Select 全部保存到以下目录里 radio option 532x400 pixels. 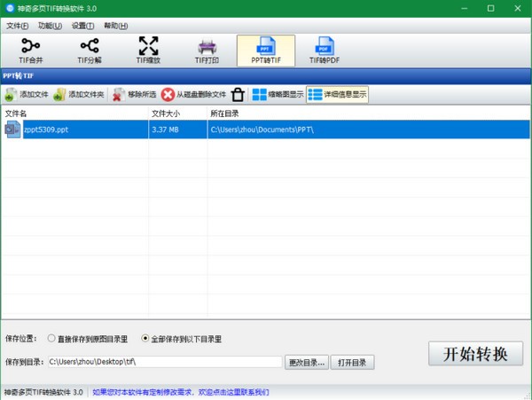pos(146,339)
